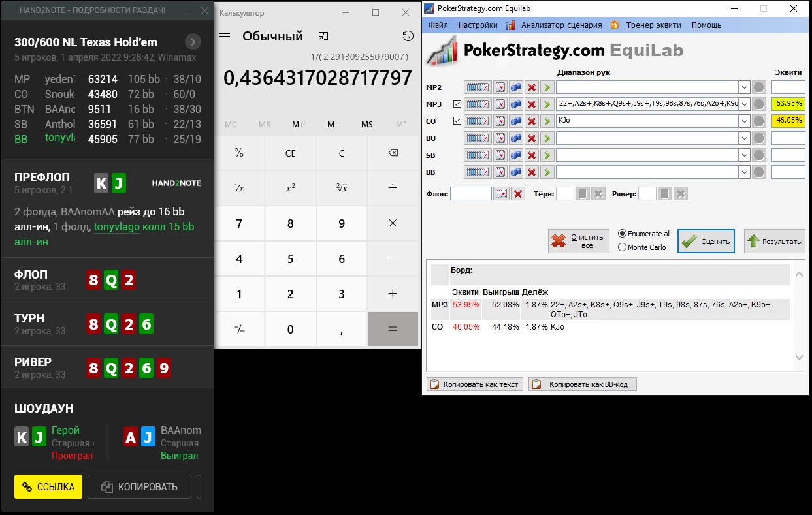Uncheck the CO player checkbox
This screenshot has width=812, height=515.
(457, 121)
